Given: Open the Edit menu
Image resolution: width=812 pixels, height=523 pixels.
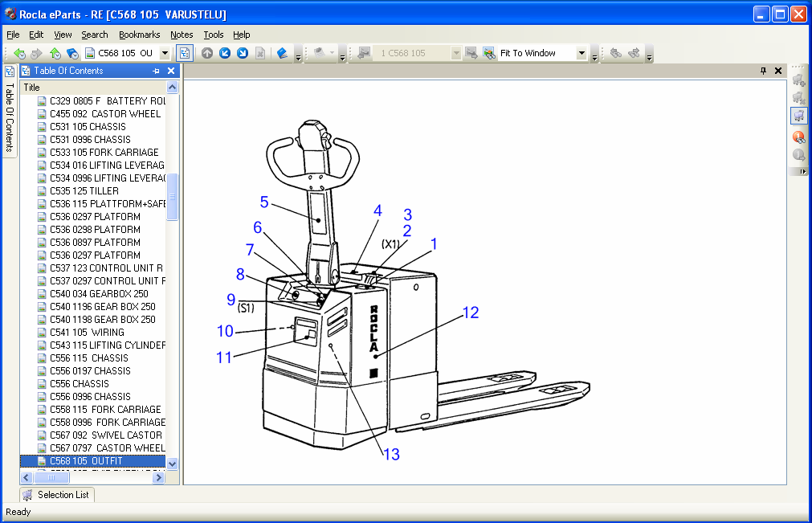Looking at the screenshot, I should click(35, 35).
